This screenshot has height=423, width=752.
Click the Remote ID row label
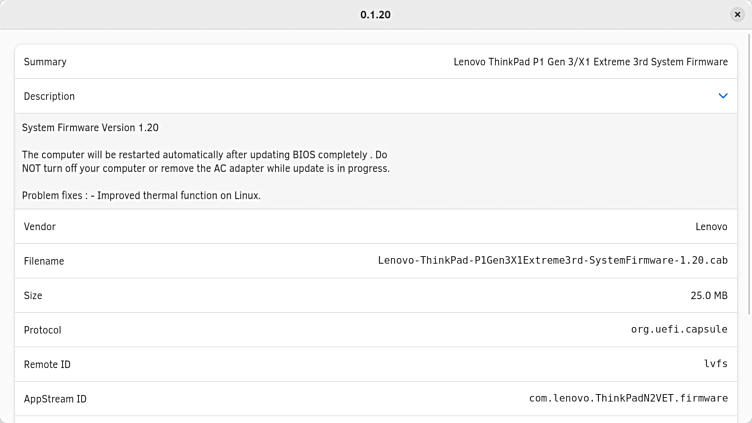(x=47, y=365)
